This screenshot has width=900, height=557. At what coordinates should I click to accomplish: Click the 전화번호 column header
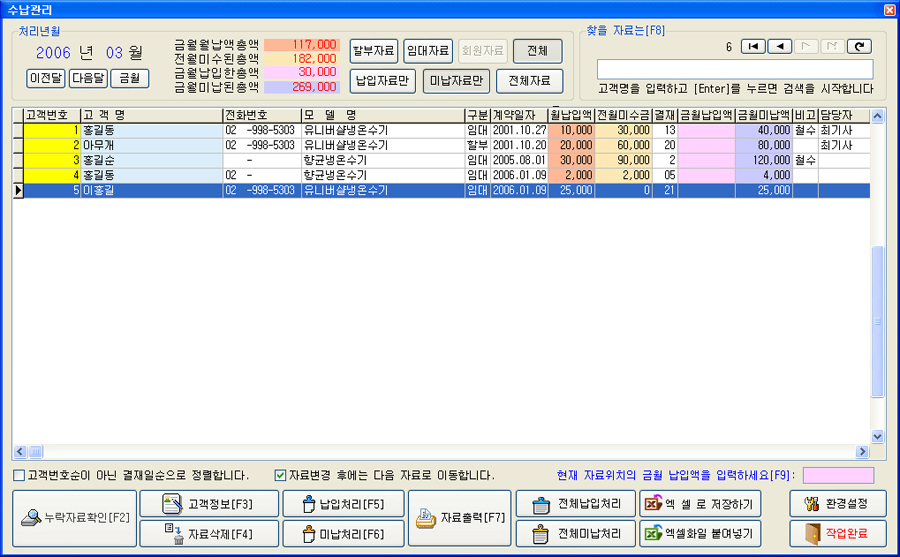(x=262, y=115)
